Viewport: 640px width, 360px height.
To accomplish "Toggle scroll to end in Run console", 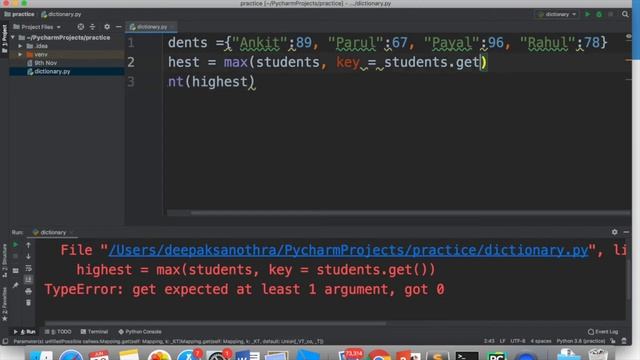I will tap(28, 280).
